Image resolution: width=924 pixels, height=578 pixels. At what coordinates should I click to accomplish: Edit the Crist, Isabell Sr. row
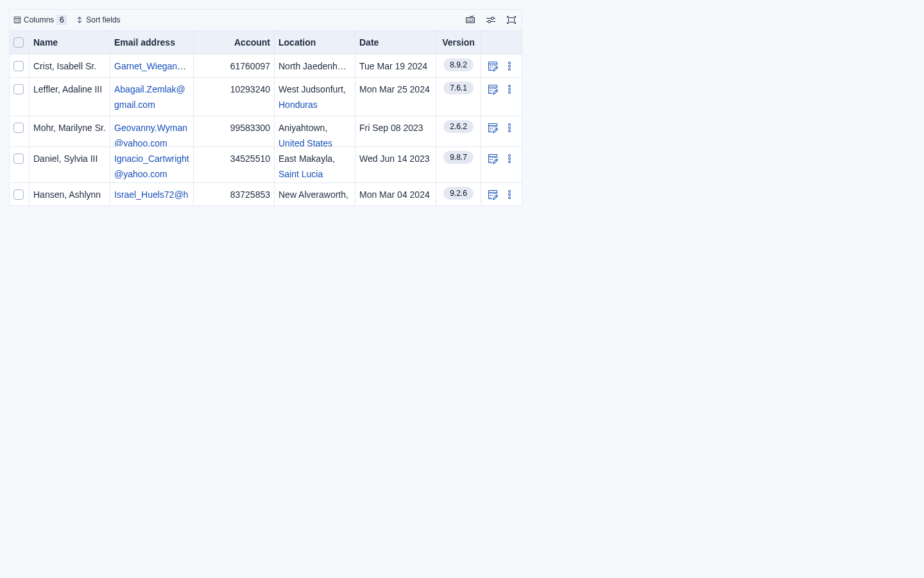coord(493,66)
